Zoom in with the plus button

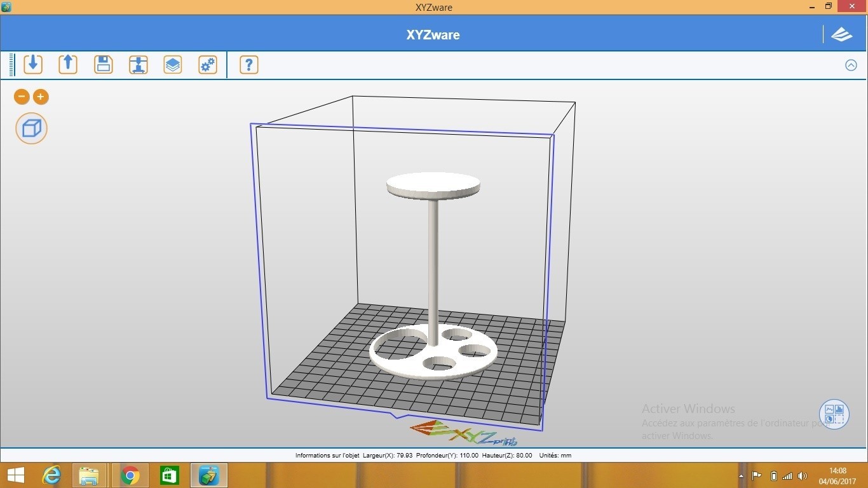coord(41,97)
